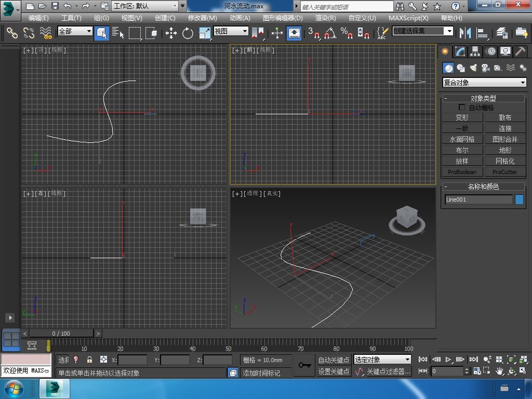Click the 3ds Max taskbar icon

tap(55, 389)
